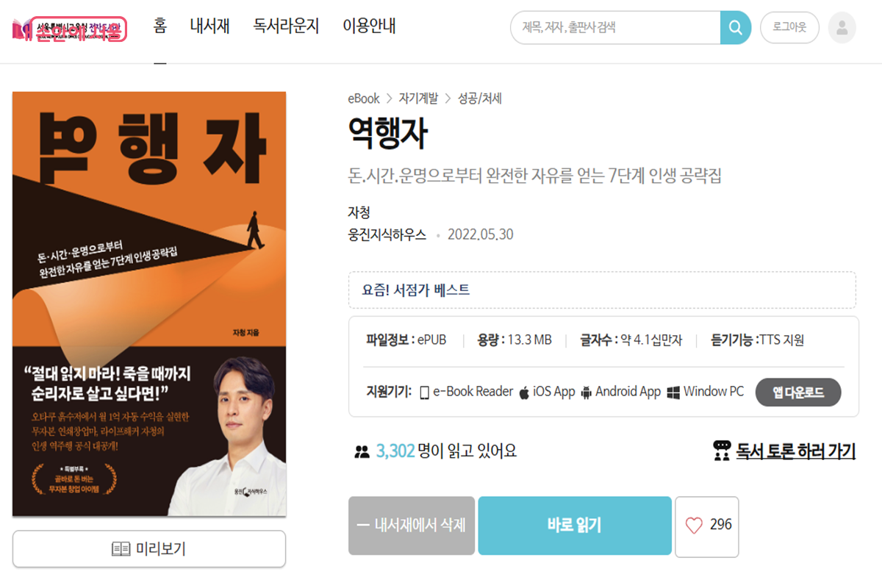
Task: Click the 앱 다운로드 button
Action: (797, 392)
